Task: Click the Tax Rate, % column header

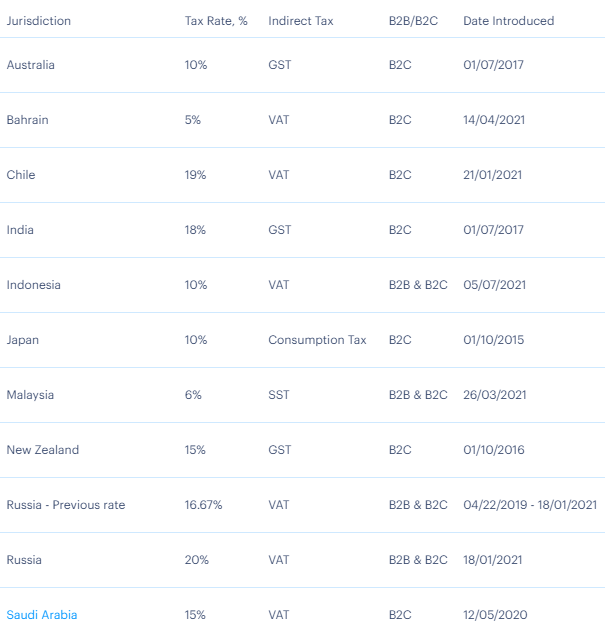Action: pyautogui.click(x=216, y=21)
